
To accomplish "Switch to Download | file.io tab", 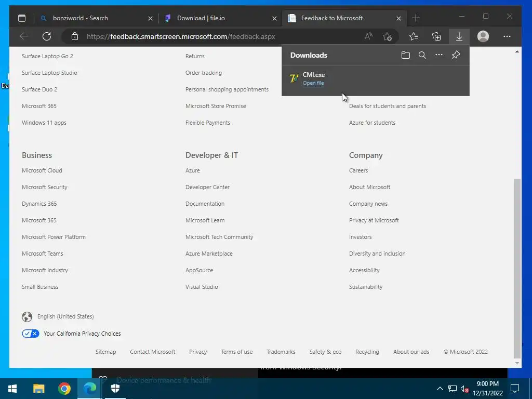I will click(x=220, y=18).
